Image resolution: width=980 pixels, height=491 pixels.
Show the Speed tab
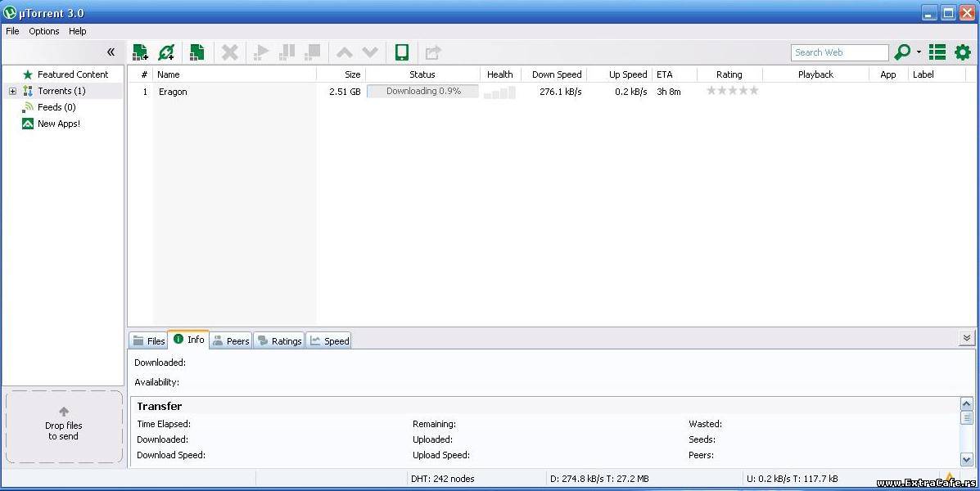329,340
